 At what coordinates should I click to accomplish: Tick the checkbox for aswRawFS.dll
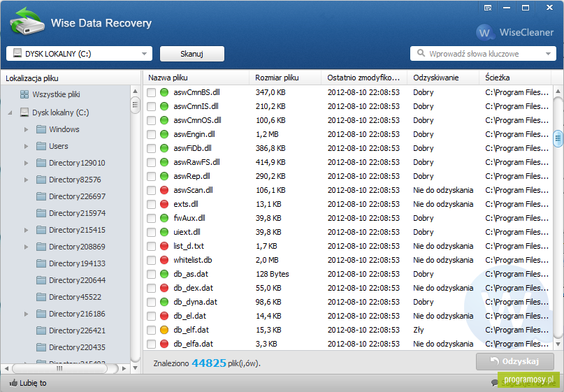click(x=152, y=163)
